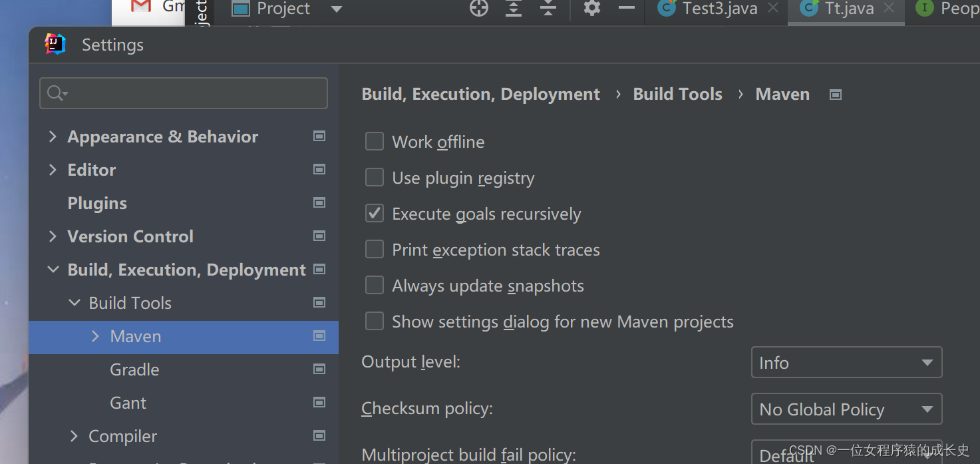
Task: Click Build Tools in the breadcrumb
Action: [x=677, y=95]
